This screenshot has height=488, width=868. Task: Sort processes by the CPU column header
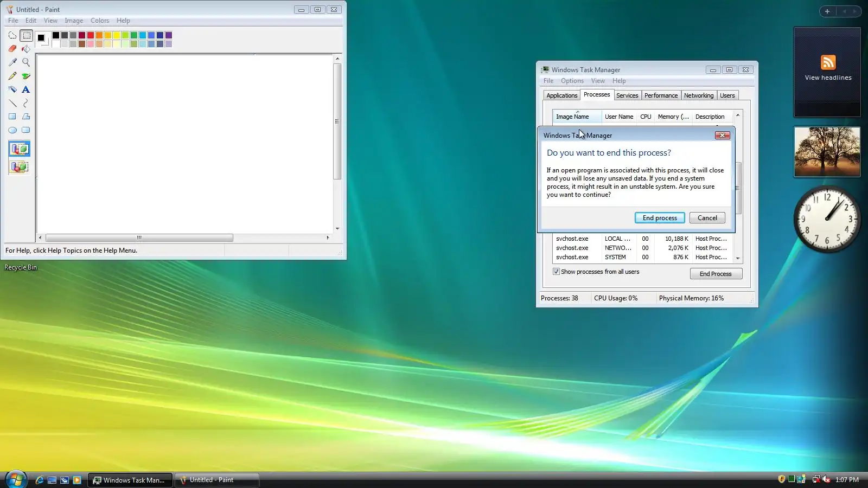tap(646, 117)
